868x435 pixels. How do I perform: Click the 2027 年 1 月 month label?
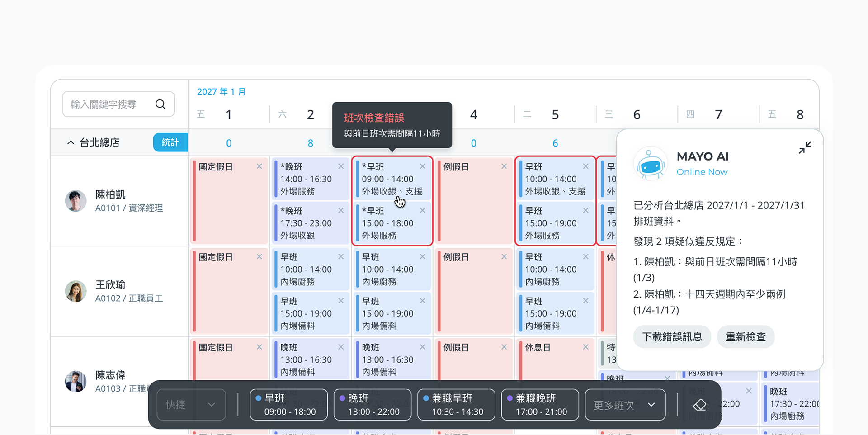click(221, 92)
